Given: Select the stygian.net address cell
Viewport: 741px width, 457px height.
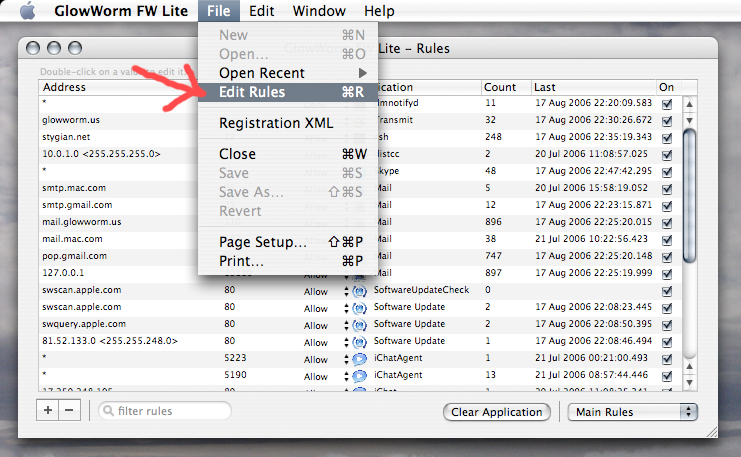Looking at the screenshot, I should point(66,137).
